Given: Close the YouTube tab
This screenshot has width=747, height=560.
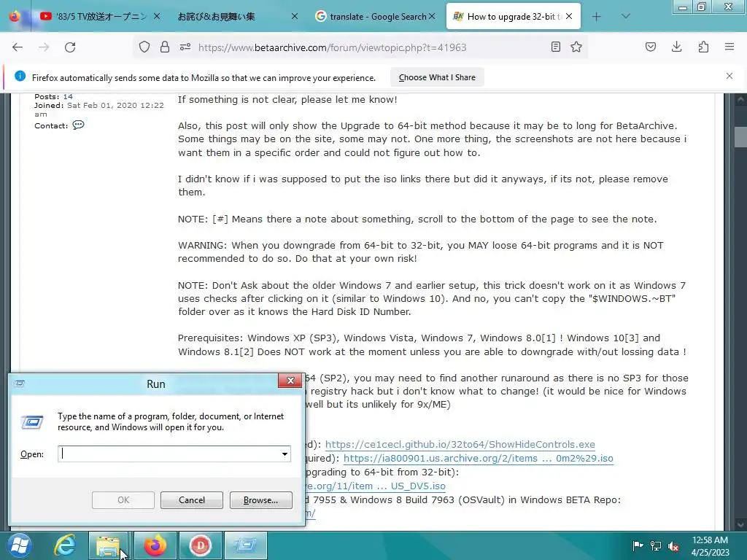Looking at the screenshot, I should click(x=157, y=17).
